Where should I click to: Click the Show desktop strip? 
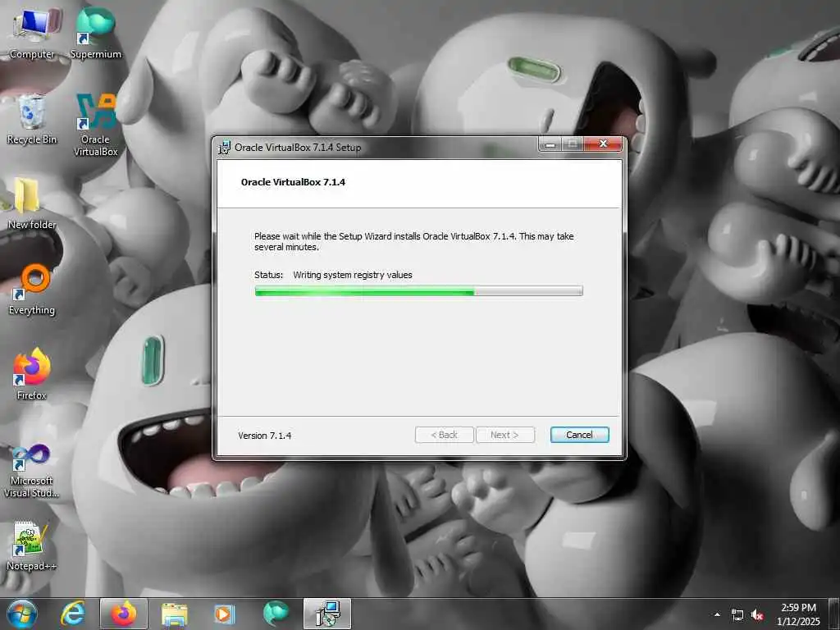834,614
